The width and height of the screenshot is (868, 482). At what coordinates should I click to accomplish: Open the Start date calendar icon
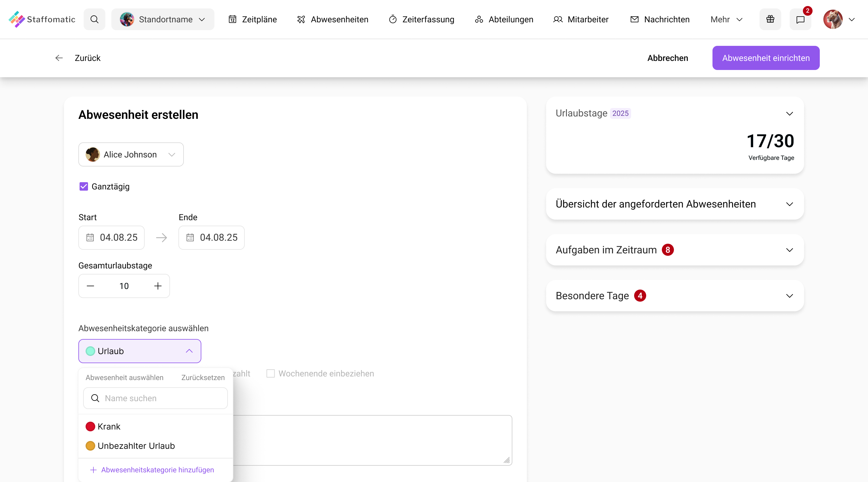pos(90,237)
